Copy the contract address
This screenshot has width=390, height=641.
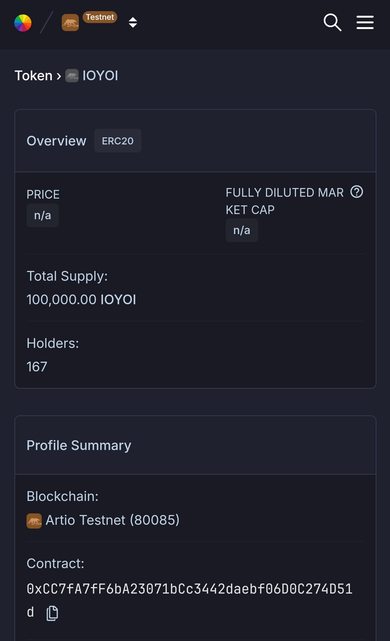click(52, 613)
